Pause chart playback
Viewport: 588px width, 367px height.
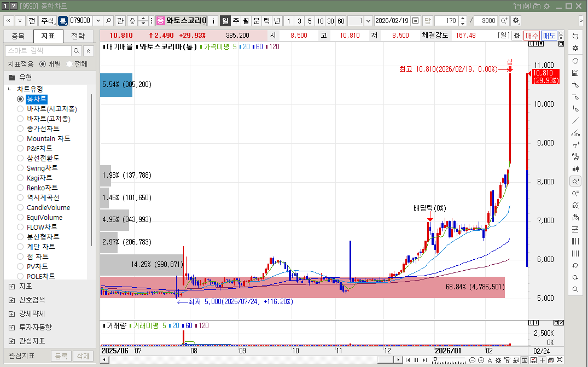coord(416,360)
